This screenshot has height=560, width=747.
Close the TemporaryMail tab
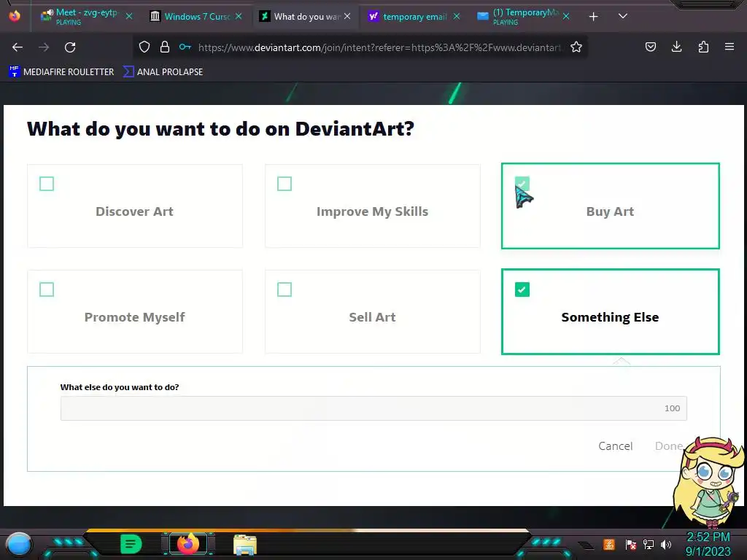point(566,16)
